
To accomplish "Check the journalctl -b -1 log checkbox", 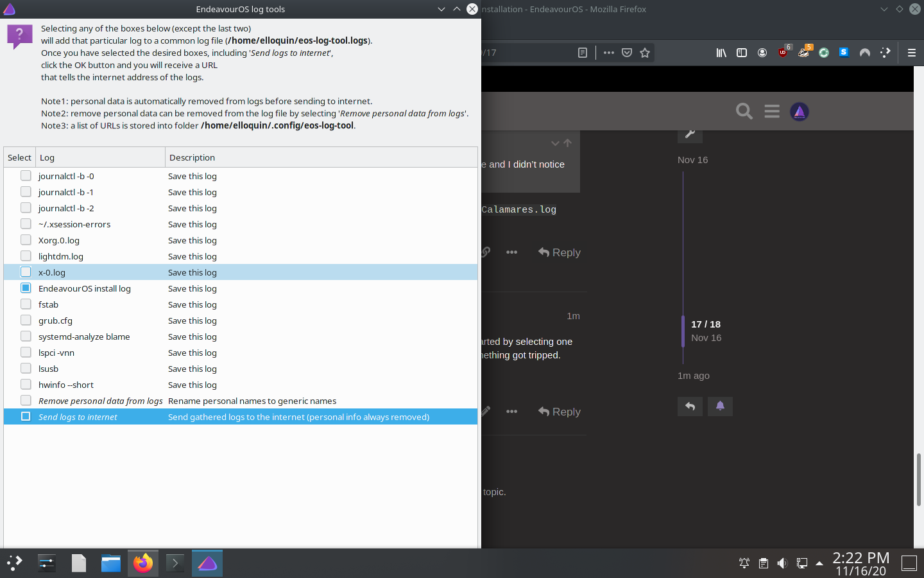I will [x=26, y=191].
